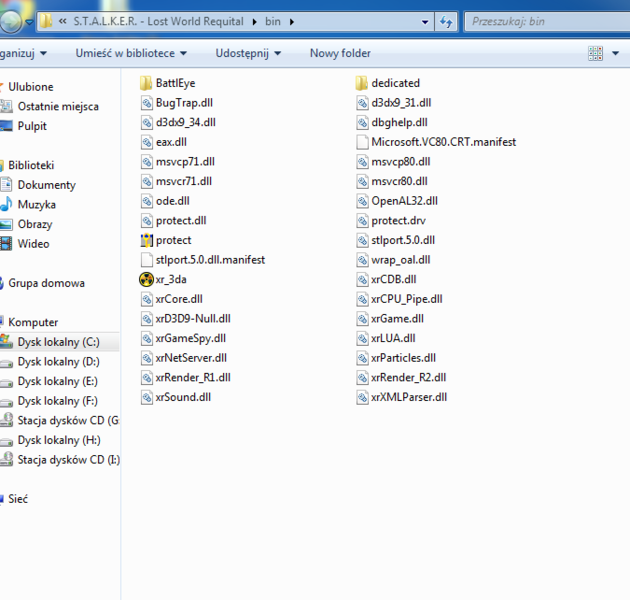Select Dysk lokalny (D:) in sidebar
The height and width of the screenshot is (600, 630).
[58, 362]
